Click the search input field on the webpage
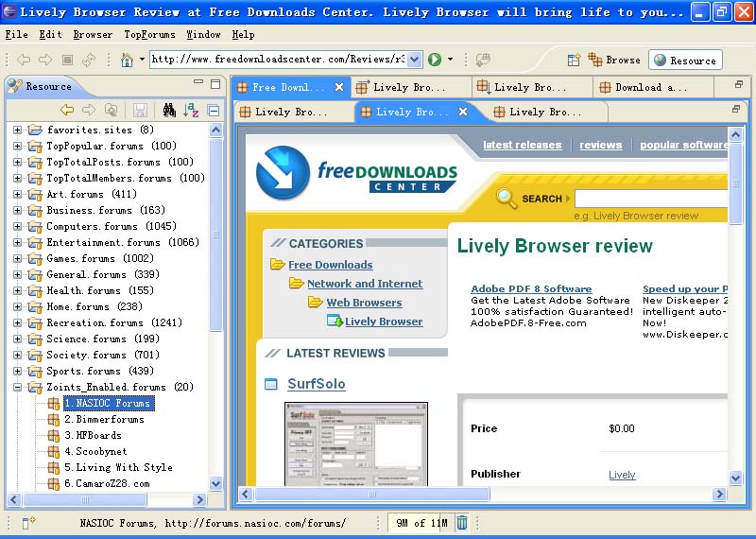This screenshot has width=756, height=539. [651, 199]
